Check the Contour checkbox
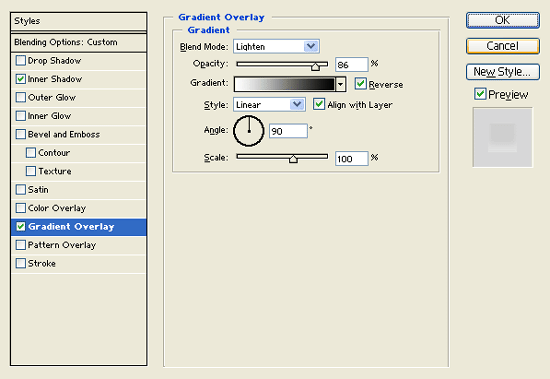Viewport: 550px width, 379px height. pyautogui.click(x=31, y=153)
